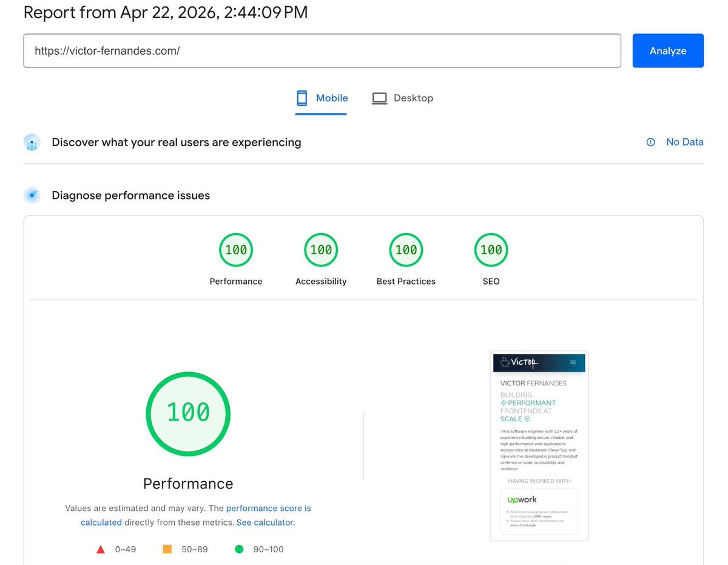The width and height of the screenshot is (728, 565).
Task: Click the desktop laptop icon
Action: [380, 98]
